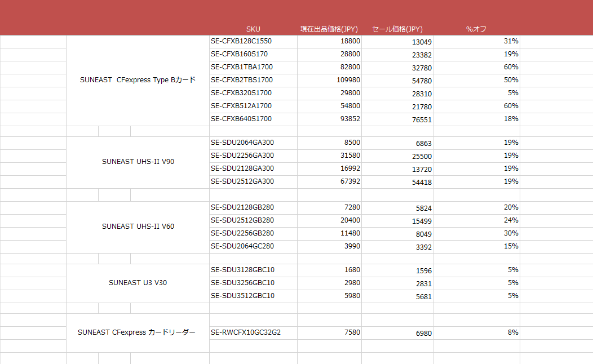
Task: Select the current price cell 31580
Action: click(329, 156)
